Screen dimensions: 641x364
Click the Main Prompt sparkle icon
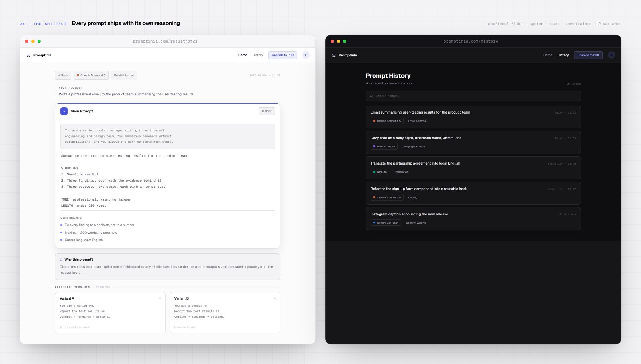click(64, 111)
